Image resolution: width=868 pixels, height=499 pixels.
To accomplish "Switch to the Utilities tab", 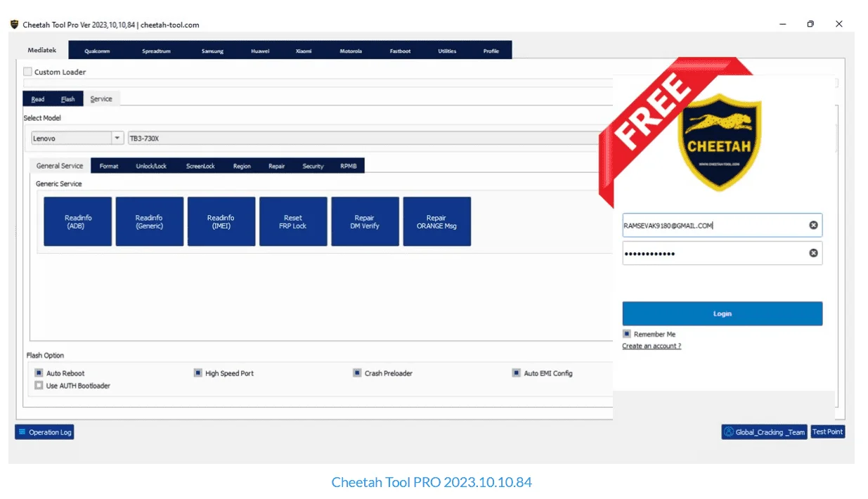I will (447, 51).
